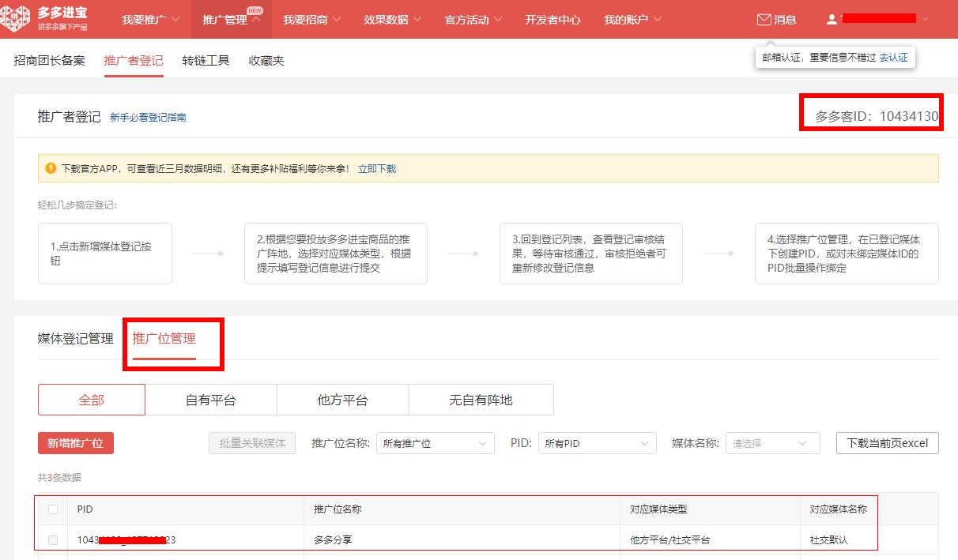The height and width of the screenshot is (560, 958).
Task: Expand the 效果数据 menu
Action: (393, 20)
